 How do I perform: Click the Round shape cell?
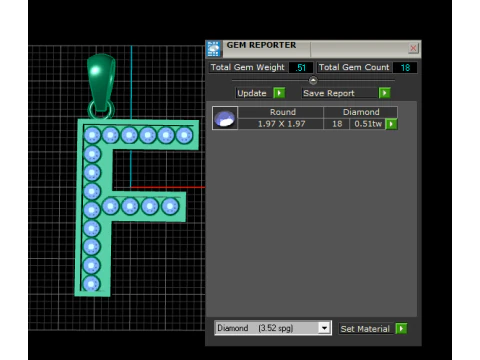point(281,112)
